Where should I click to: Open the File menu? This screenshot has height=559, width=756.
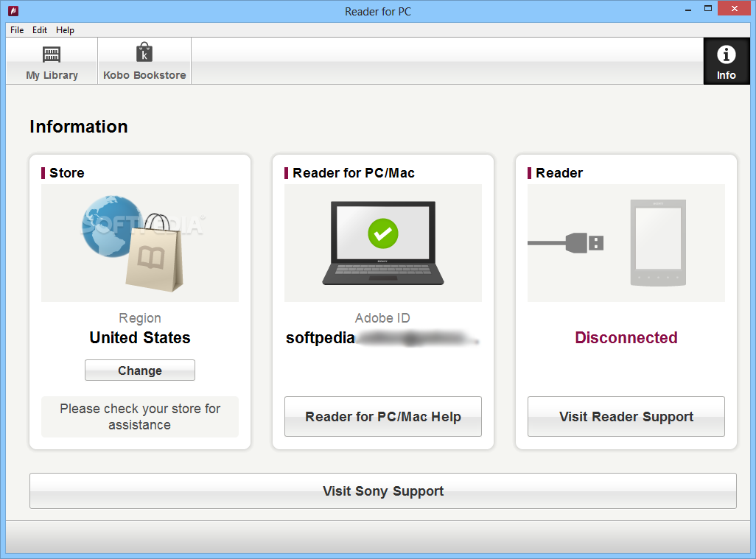point(17,30)
